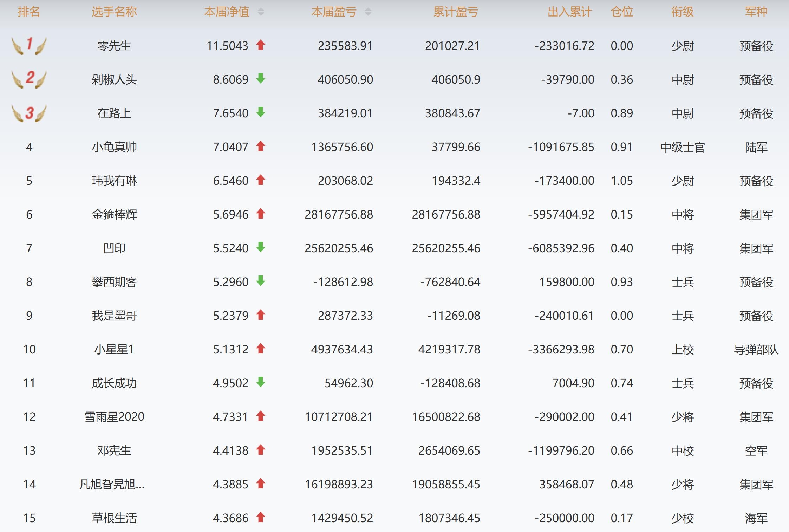Image resolution: width=789 pixels, height=532 pixels.
Task: Click the rank 2 wings badge
Action: (29, 79)
